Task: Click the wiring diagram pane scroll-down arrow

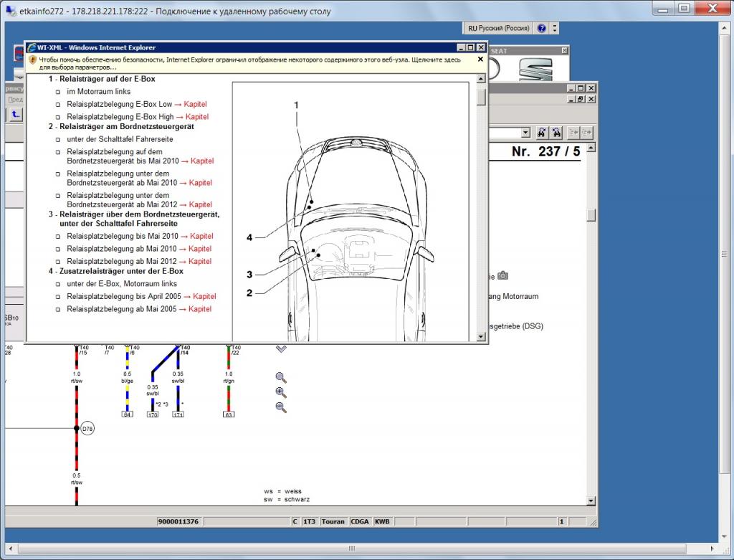Action: coord(591,501)
